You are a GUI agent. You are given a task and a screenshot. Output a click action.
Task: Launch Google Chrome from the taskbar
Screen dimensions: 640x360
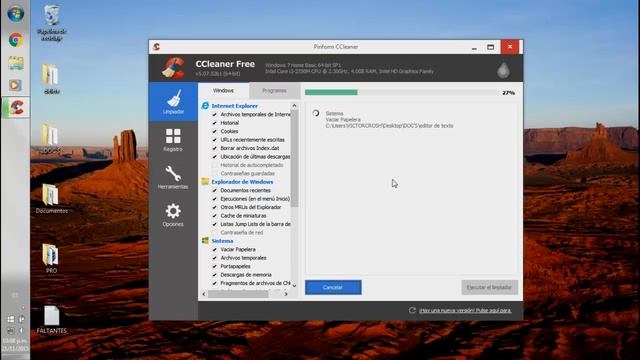coord(16,40)
